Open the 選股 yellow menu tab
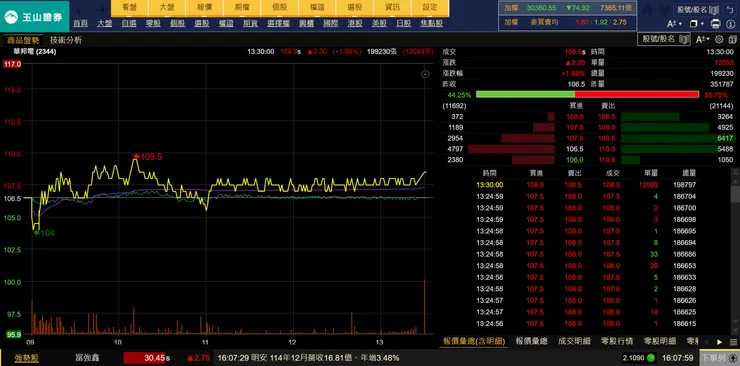740x366 pixels. pos(354,8)
